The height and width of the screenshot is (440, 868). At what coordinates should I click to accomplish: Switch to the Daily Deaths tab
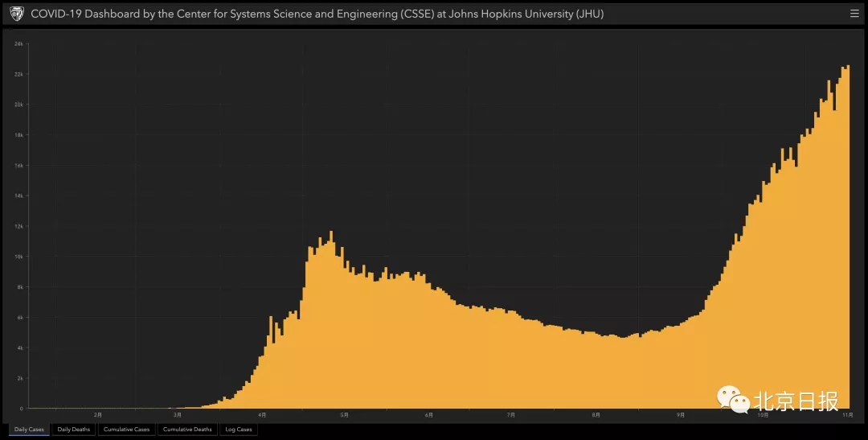(x=74, y=430)
